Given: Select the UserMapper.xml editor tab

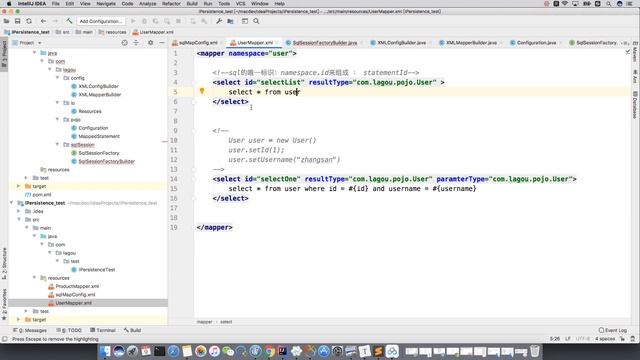Looking at the screenshot, I should pos(255,43).
